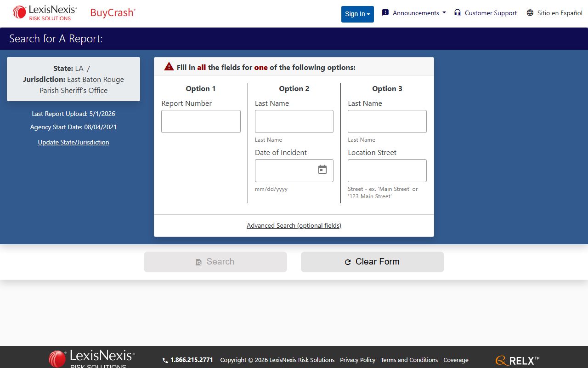
Task: Click the LexisNexis Risk Solutions header logo
Action: pyautogui.click(x=45, y=13)
